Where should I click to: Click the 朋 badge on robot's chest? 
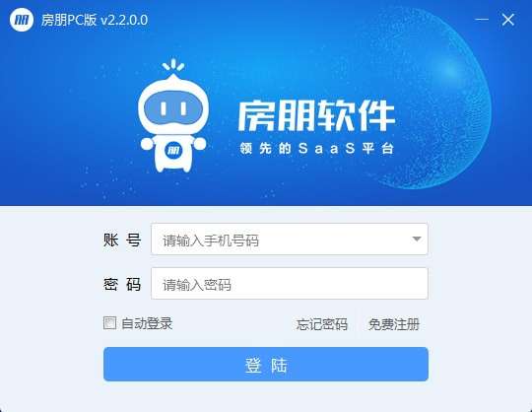pyautogui.click(x=173, y=150)
